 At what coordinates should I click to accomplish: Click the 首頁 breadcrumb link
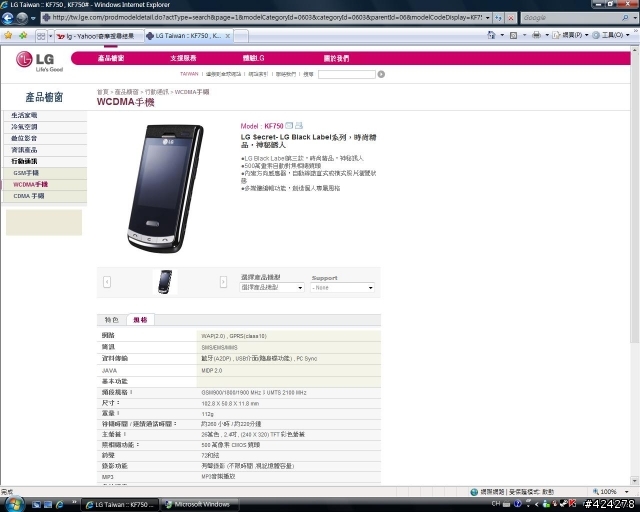102,92
